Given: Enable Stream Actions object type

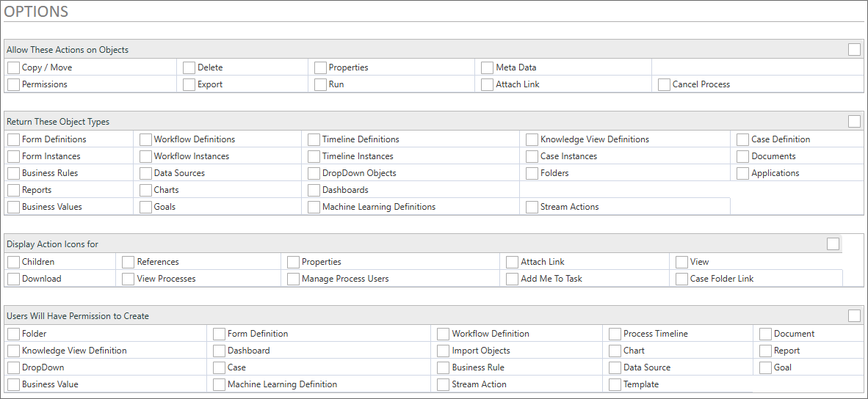Looking at the screenshot, I should pos(532,207).
